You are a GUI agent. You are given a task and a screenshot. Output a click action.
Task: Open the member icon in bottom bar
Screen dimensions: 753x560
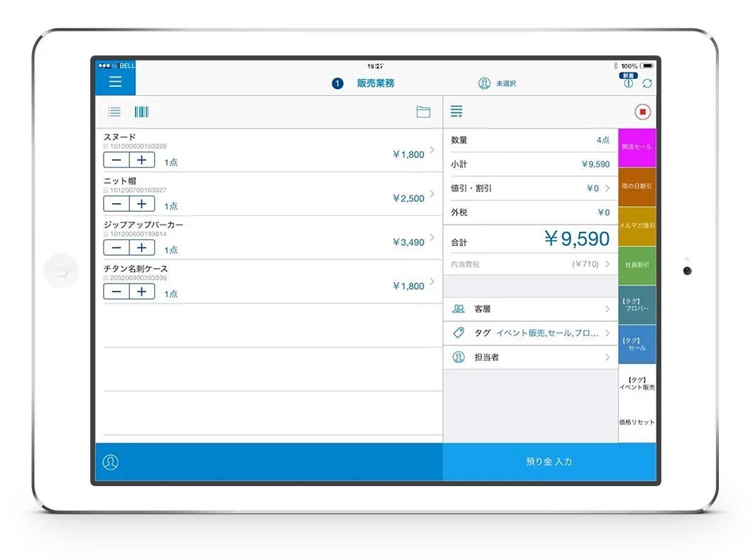(x=110, y=462)
